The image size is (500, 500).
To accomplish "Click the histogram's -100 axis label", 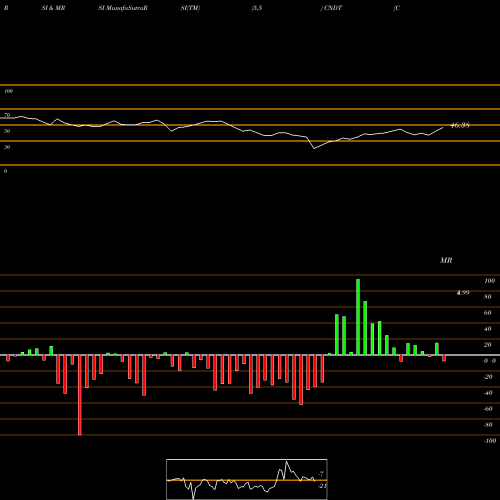I will [490, 441].
